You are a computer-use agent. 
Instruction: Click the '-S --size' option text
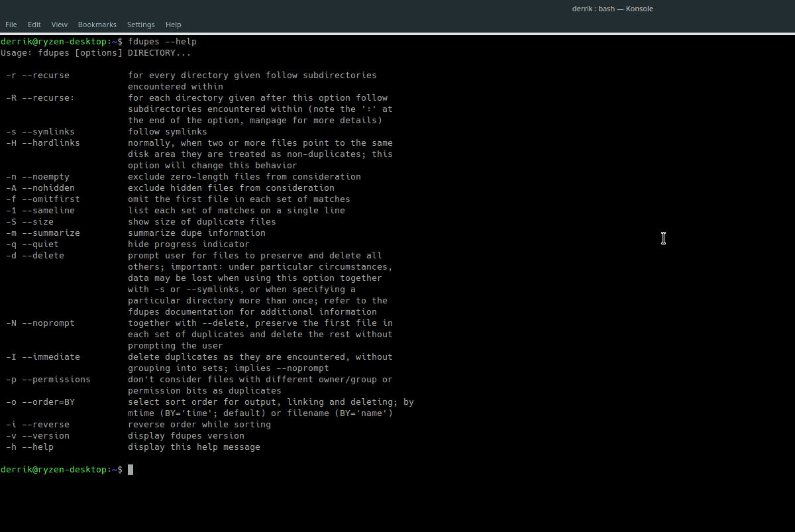(x=30, y=222)
